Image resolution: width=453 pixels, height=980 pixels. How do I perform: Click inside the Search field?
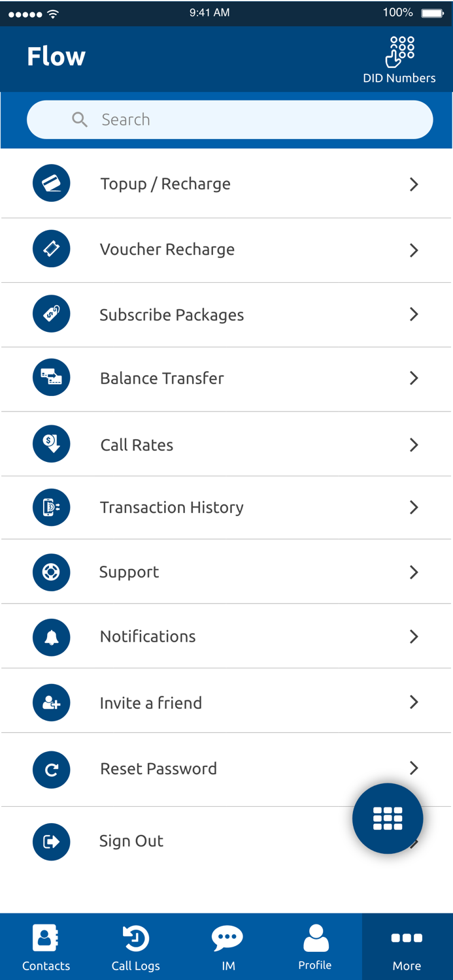coord(229,120)
